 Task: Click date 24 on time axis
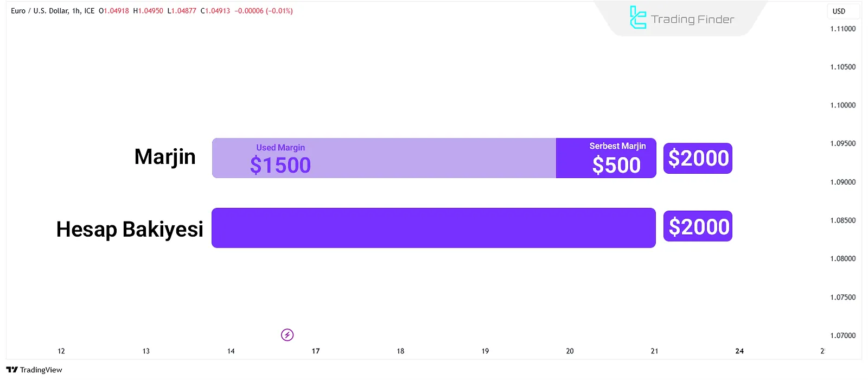click(x=739, y=351)
